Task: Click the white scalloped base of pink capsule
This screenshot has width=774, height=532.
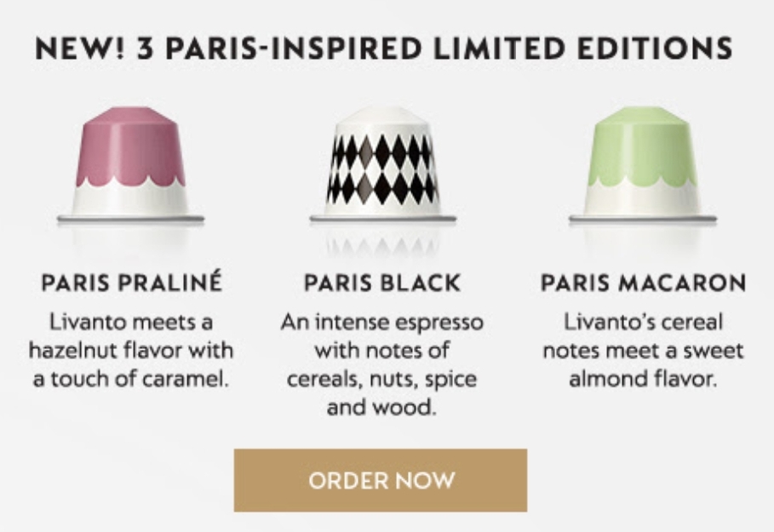Action: click(x=131, y=198)
